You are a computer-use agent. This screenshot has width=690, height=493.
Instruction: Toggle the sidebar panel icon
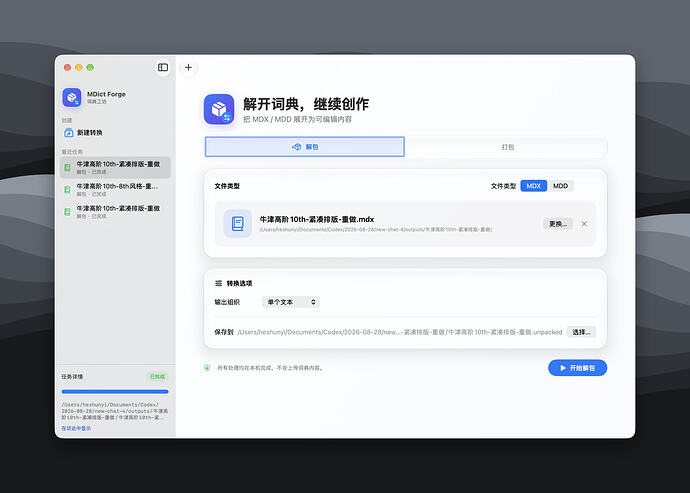coord(163,67)
